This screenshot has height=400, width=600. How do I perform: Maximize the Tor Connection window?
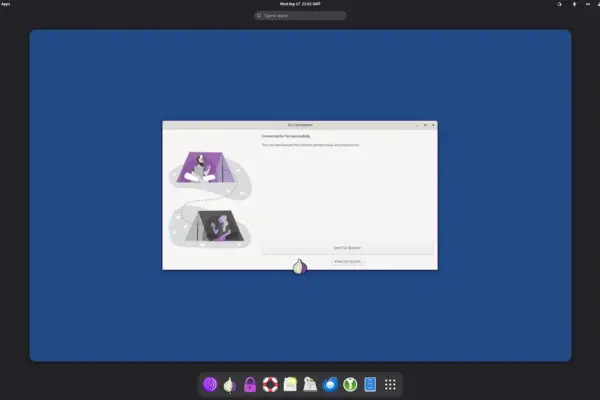pos(425,125)
